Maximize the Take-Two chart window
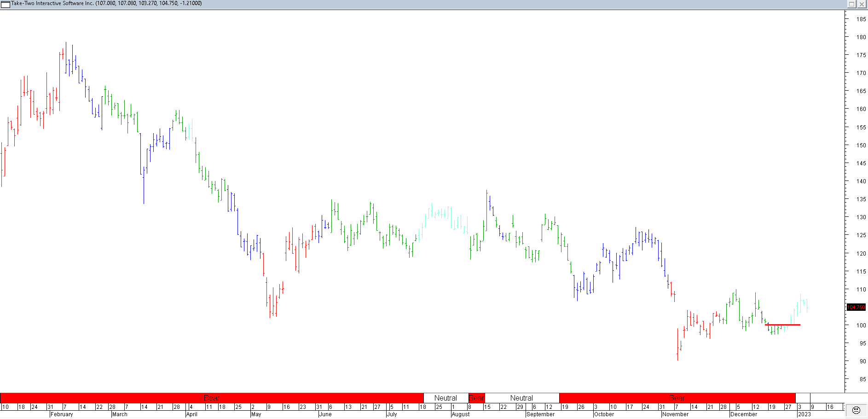 pos(852,4)
